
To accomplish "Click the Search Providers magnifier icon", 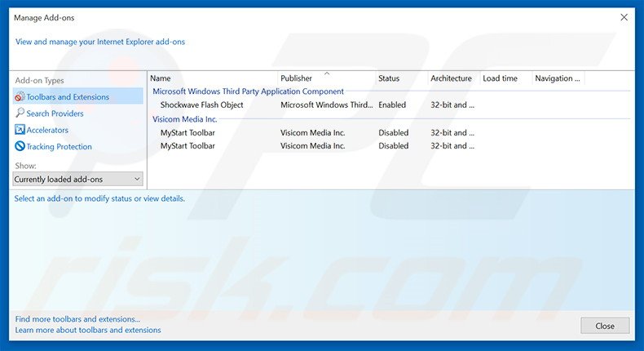I will [x=20, y=113].
